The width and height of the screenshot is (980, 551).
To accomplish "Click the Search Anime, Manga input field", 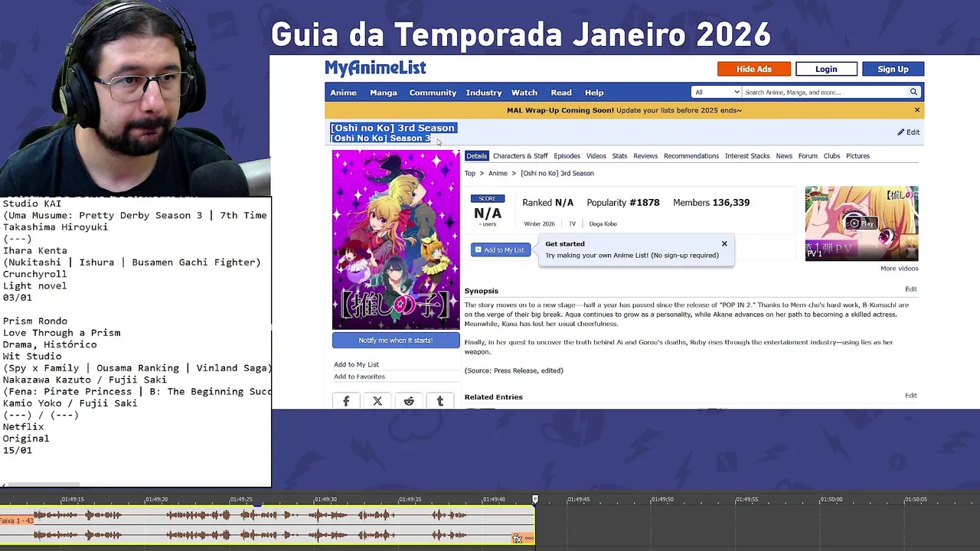I will (825, 93).
